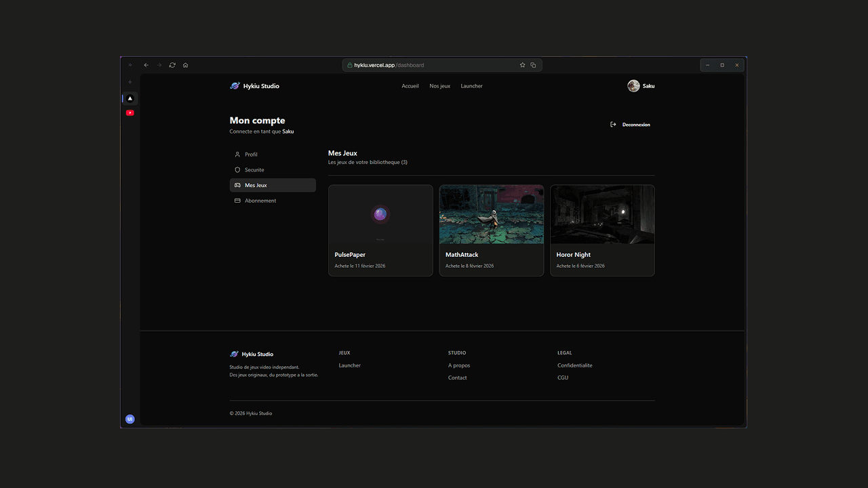Bookmark the page with the star icon

pyautogui.click(x=522, y=65)
